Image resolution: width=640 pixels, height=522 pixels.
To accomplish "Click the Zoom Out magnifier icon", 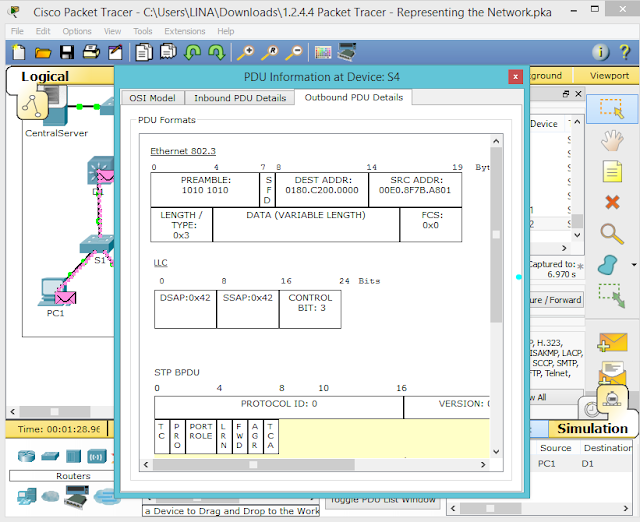I will coord(294,53).
